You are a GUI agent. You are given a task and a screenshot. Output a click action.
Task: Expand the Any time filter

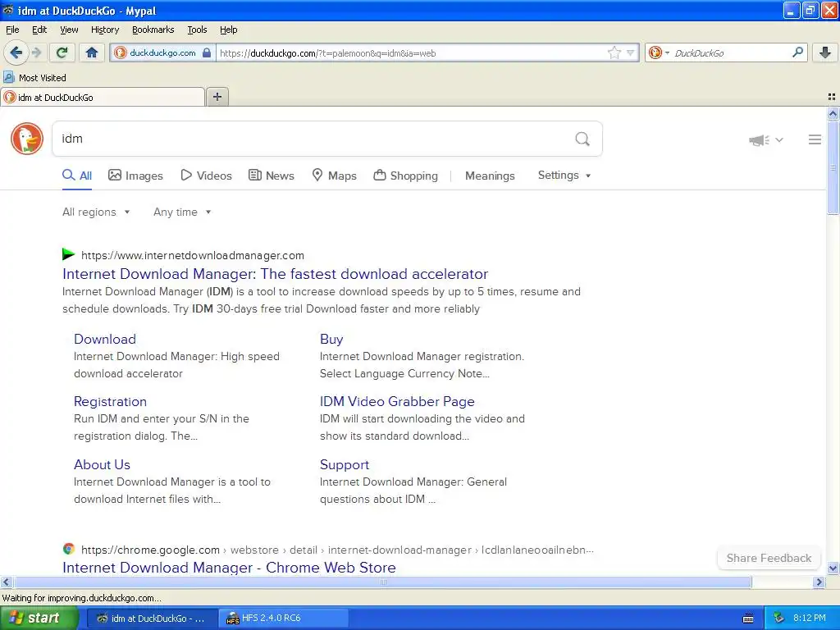182,212
